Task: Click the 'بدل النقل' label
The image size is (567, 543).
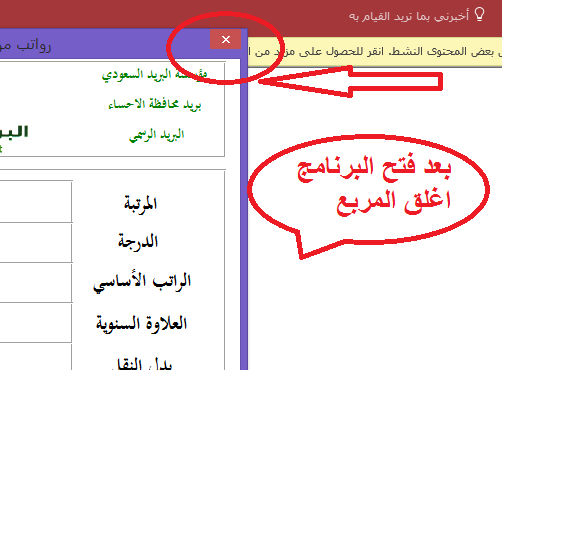Action: 142,364
